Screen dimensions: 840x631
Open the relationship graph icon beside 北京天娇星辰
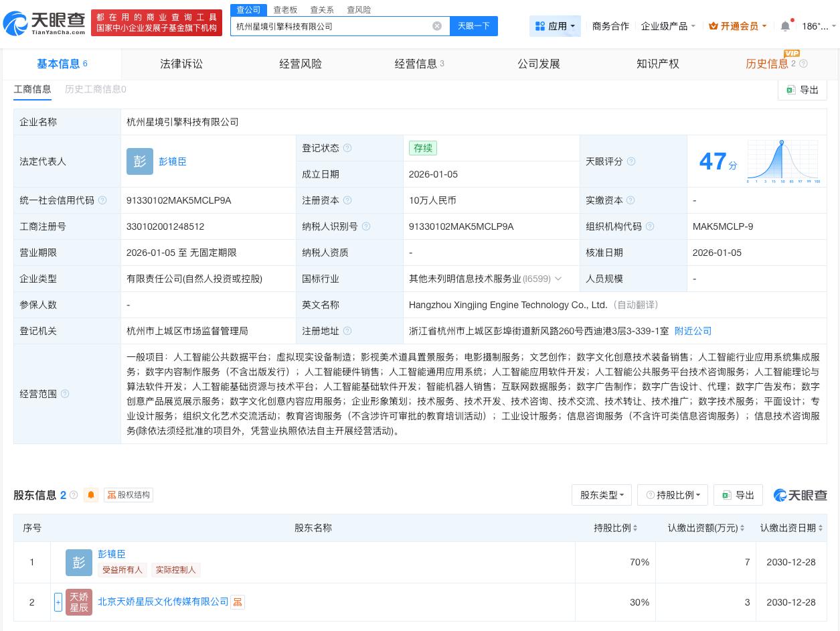click(x=238, y=602)
